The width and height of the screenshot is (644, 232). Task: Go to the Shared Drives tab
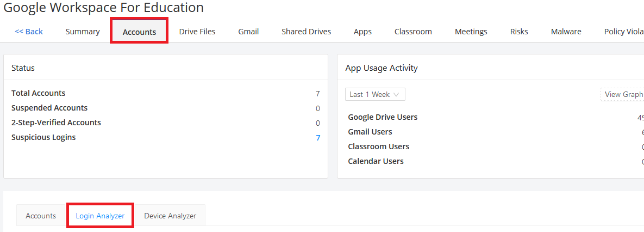point(306,32)
